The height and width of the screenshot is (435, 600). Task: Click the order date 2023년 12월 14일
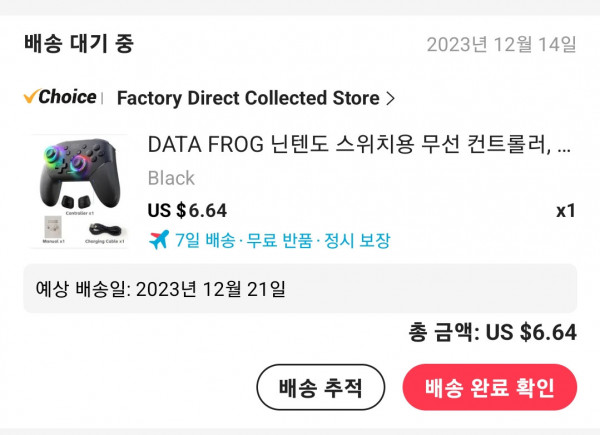point(501,45)
